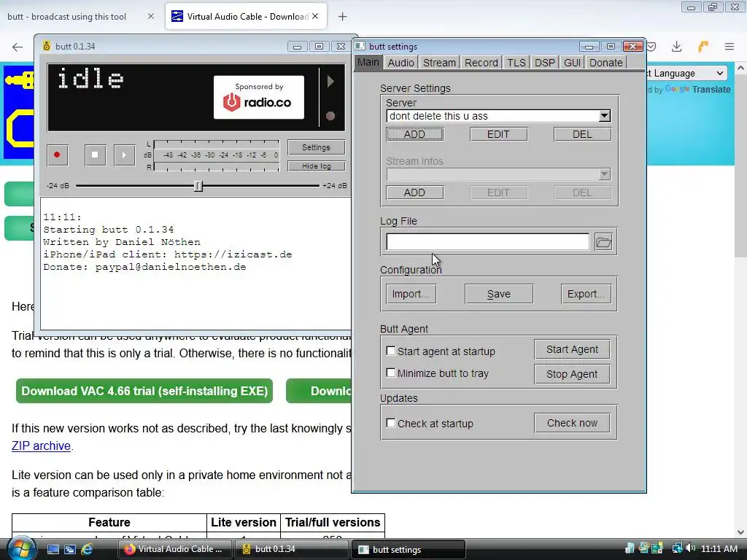Switch to the TLS tab
This screenshot has height=560, width=747.
(516, 63)
